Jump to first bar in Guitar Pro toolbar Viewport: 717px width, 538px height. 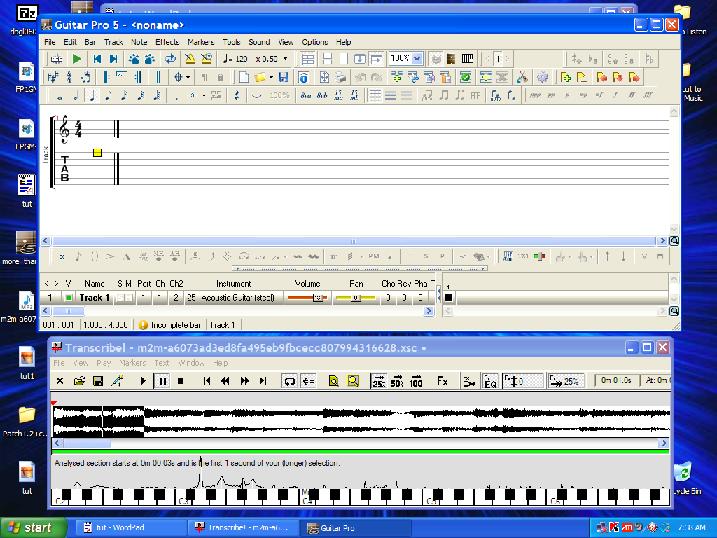click(x=97, y=59)
